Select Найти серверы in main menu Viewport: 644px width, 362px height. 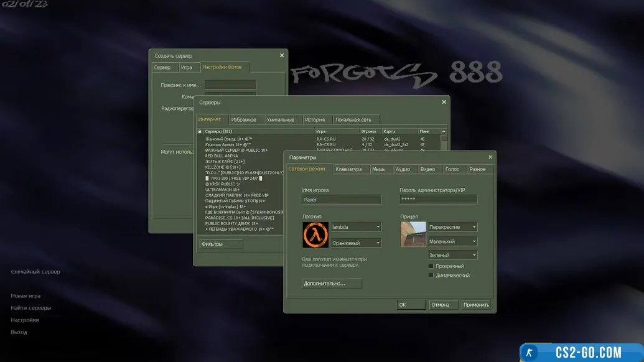tap(31, 308)
